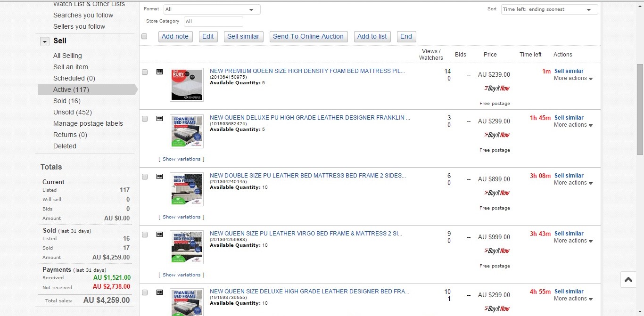Click the Send To Online Auction button
The width and height of the screenshot is (644, 316).
tap(308, 37)
